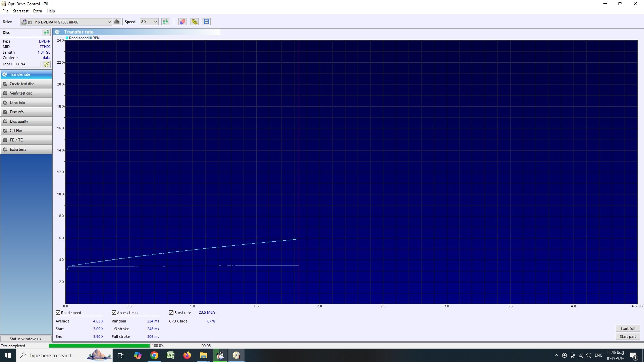Open the Extra menu

coord(38,11)
